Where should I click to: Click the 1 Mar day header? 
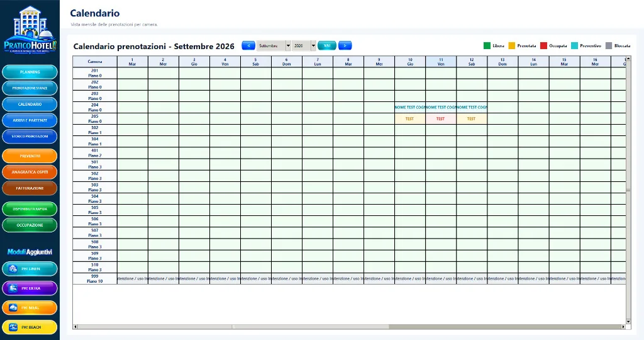132,62
